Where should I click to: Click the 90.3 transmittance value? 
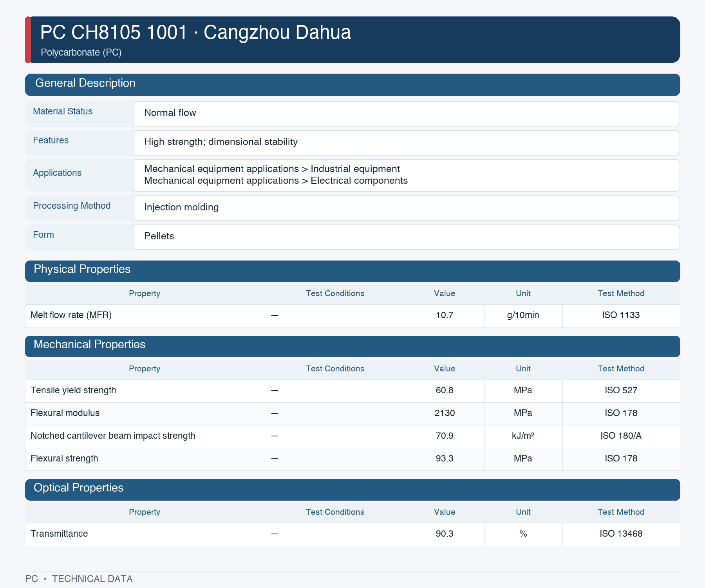coord(445,534)
